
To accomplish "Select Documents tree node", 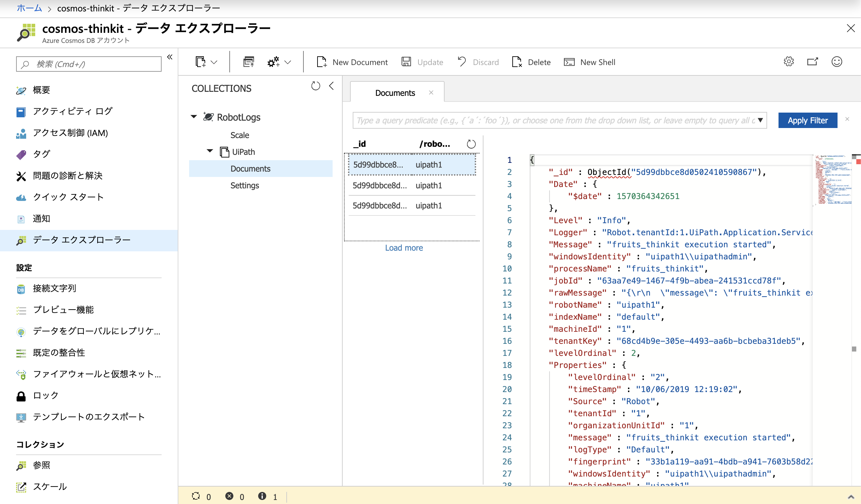I will [261, 169].
